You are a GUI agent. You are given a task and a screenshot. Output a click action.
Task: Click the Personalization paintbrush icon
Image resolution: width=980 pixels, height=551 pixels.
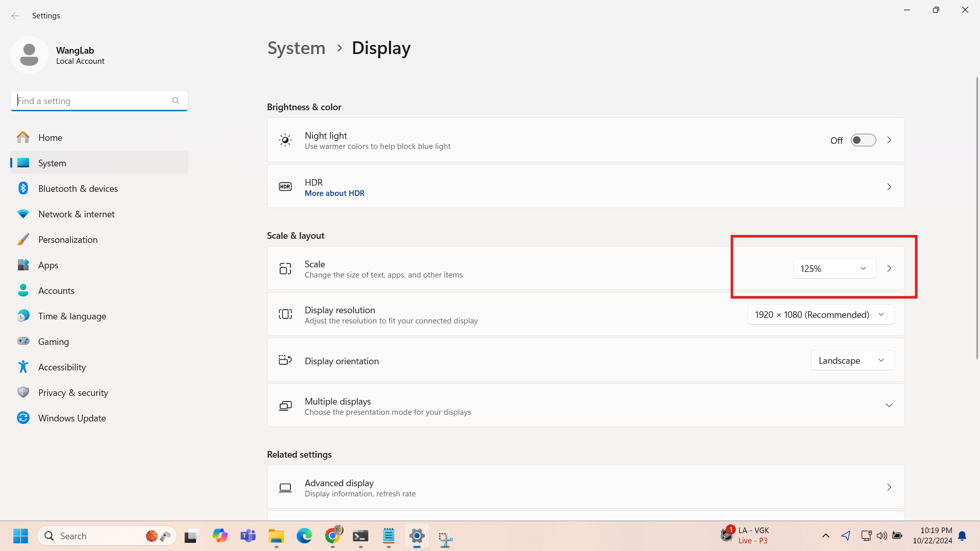23,239
